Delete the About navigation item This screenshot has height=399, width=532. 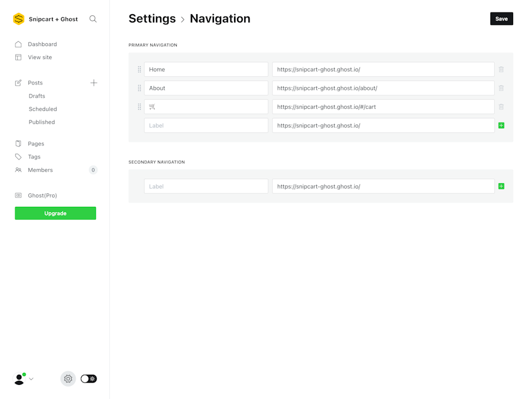(501, 88)
